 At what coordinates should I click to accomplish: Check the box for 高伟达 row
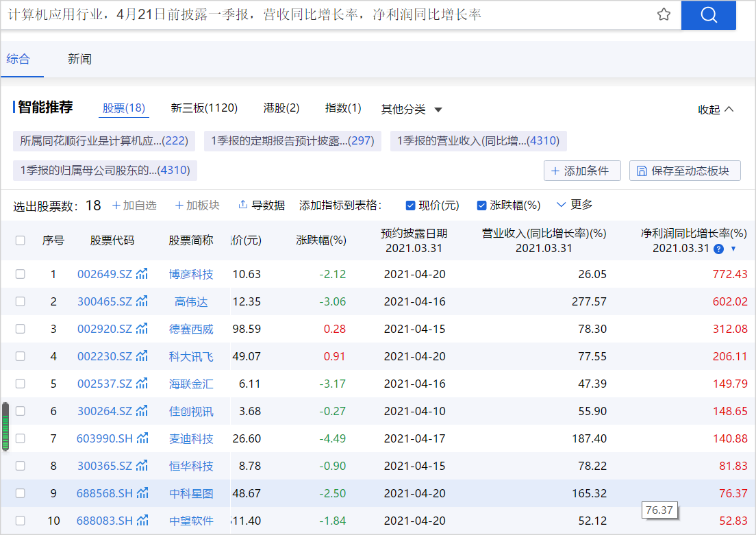tap(21, 301)
